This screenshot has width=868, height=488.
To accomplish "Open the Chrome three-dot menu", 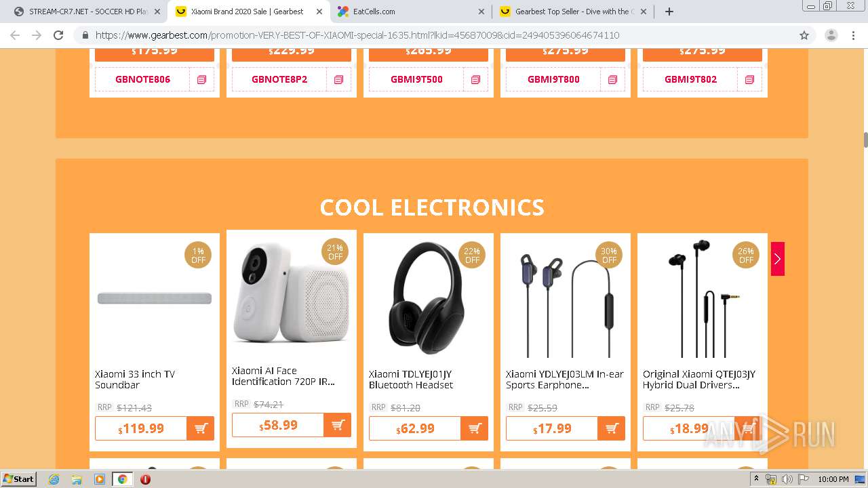I will [853, 35].
